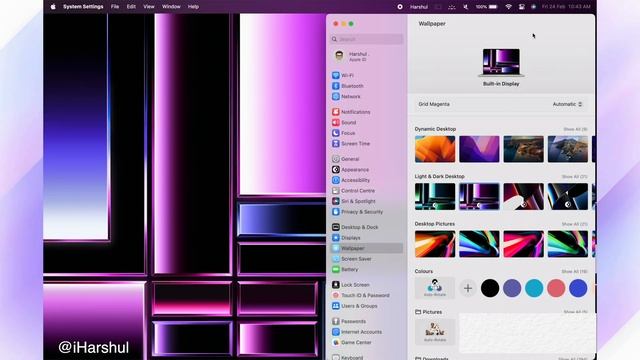
Task: Show all Light & Dark Desktop wallpapers
Action: (x=574, y=177)
